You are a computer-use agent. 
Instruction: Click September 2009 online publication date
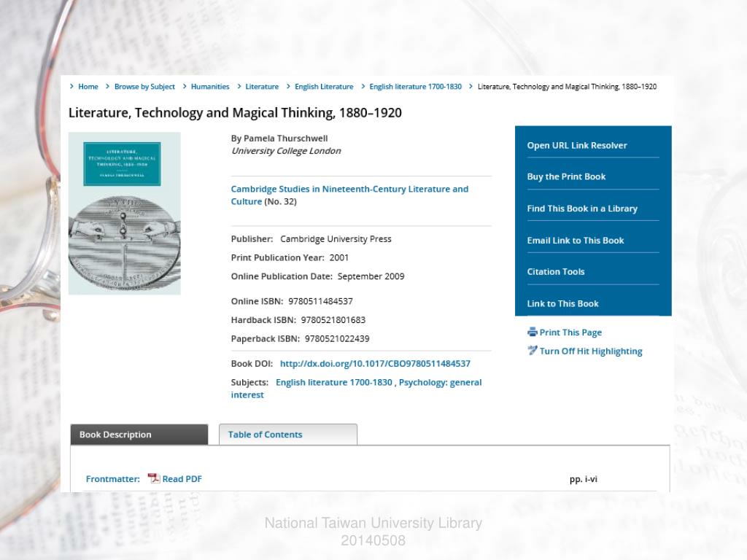point(371,276)
